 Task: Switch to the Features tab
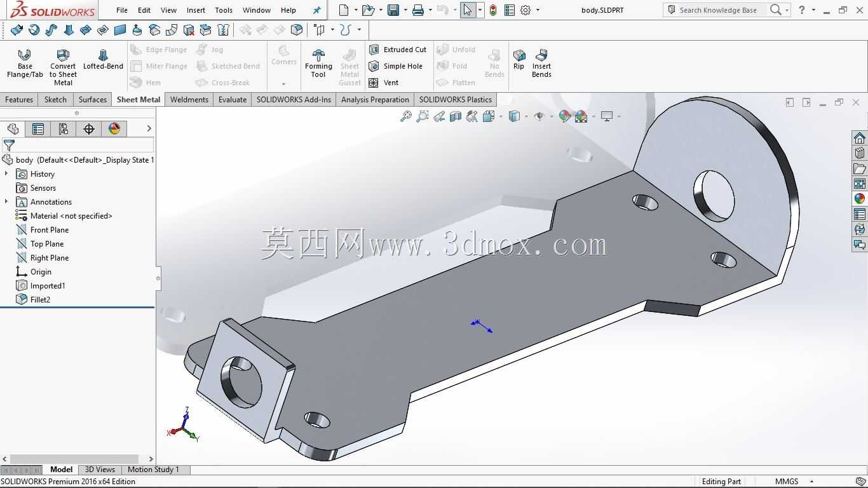[19, 100]
